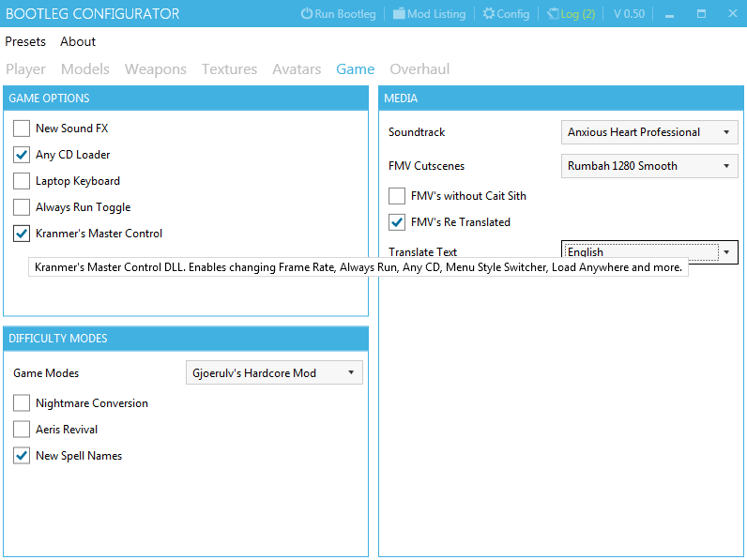Click the Log scroll icon

tap(553, 13)
